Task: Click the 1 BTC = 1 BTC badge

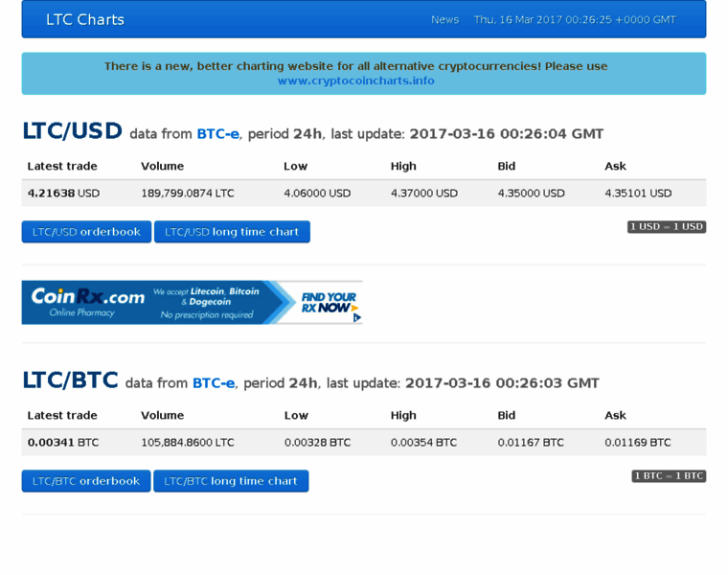Action: point(669,476)
